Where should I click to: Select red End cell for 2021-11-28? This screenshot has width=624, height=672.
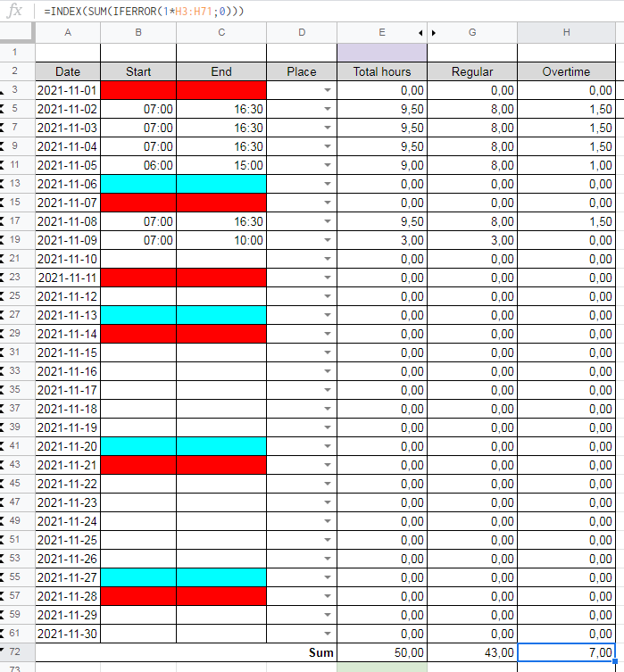(221, 596)
